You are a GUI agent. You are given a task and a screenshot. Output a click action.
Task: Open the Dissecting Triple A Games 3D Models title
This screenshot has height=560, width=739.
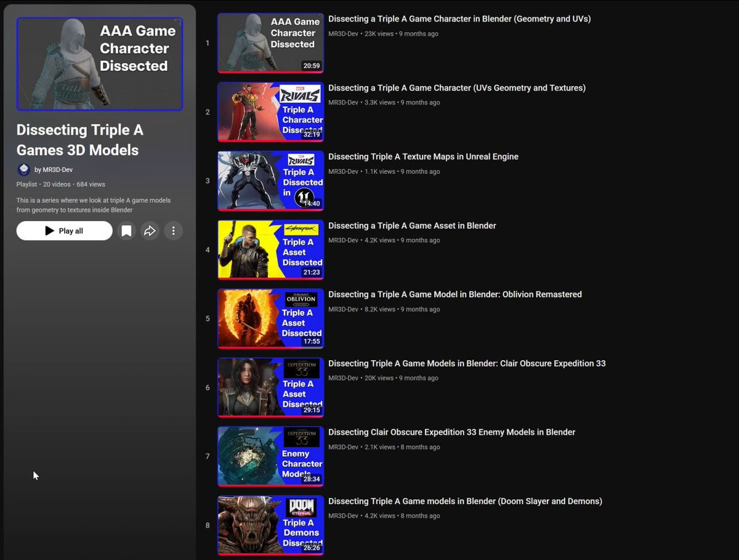click(79, 140)
